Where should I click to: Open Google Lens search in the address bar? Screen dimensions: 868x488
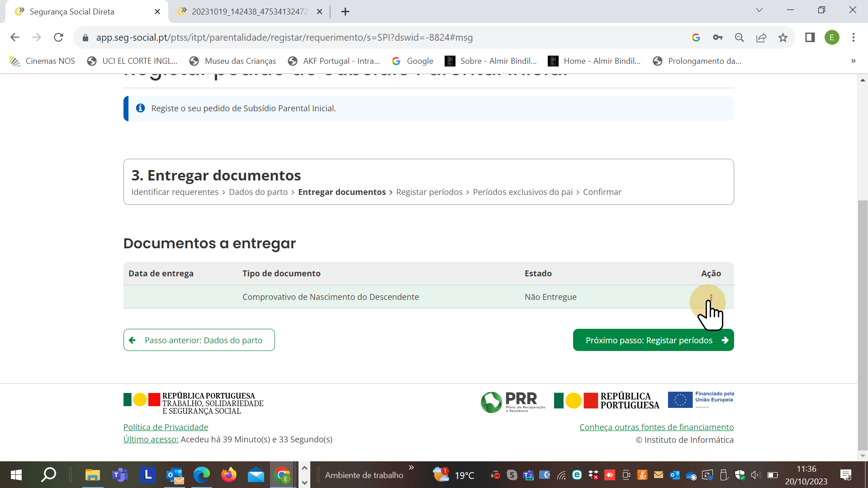point(696,38)
